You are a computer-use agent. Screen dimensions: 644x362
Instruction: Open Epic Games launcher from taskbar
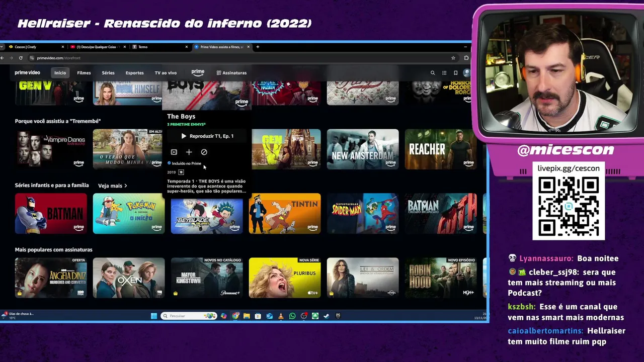pyautogui.click(x=338, y=316)
